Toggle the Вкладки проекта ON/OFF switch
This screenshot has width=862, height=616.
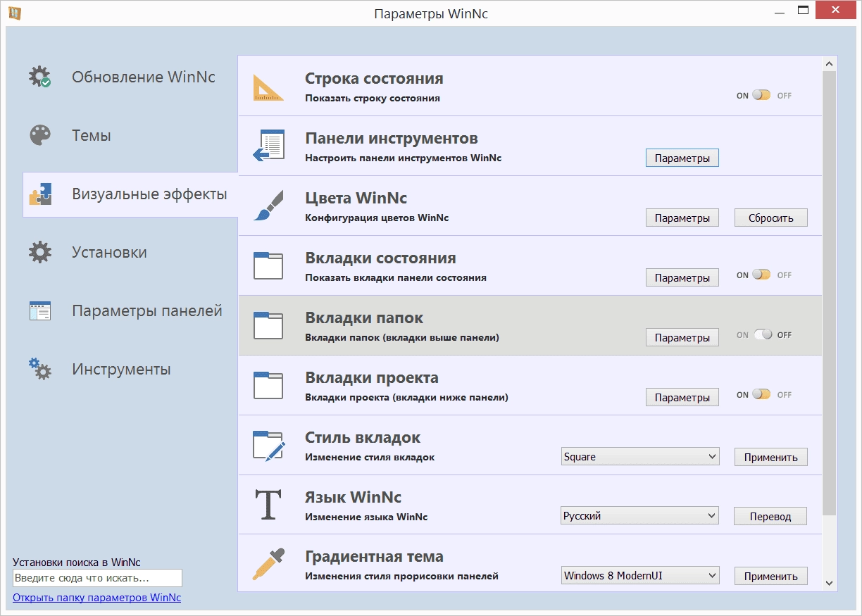[761, 394]
